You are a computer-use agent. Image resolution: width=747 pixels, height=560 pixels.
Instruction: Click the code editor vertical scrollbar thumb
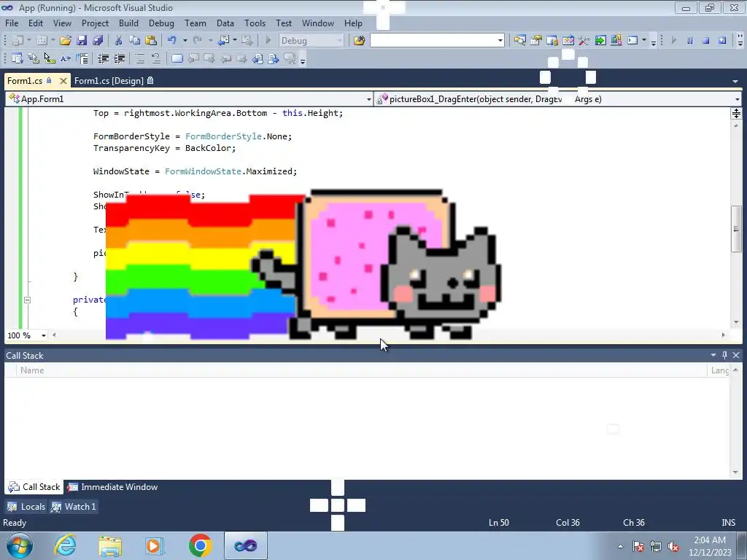tap(736, 228)
